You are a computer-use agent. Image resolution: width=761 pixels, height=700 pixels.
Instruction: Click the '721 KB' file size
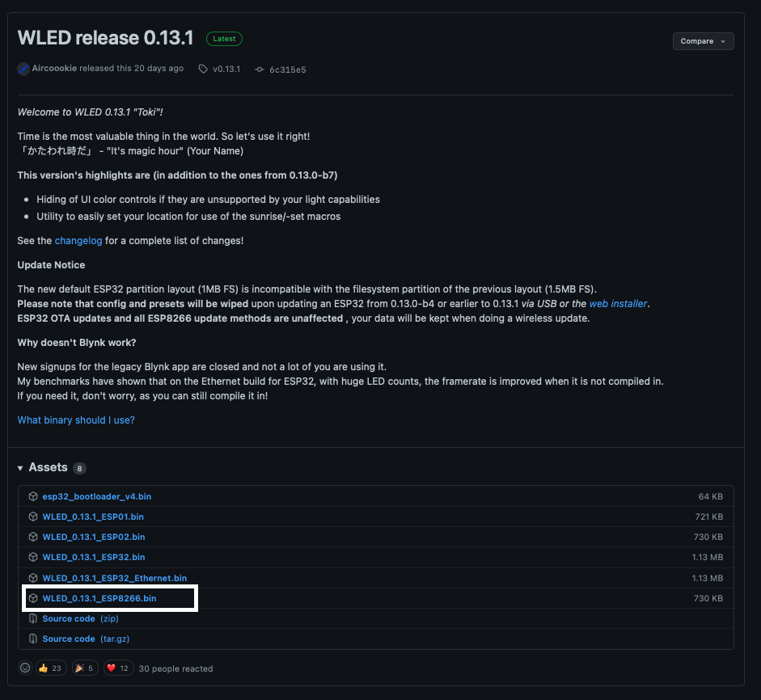(709, 517)
